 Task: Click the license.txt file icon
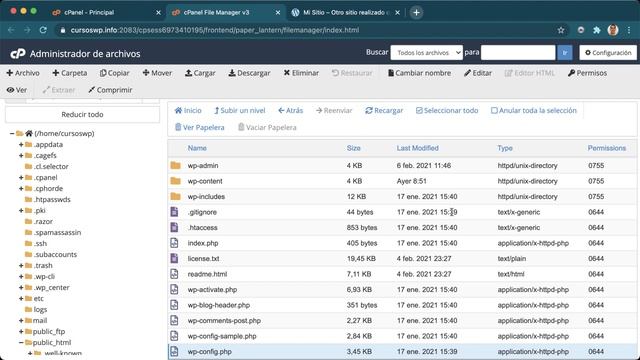click(x=174, y=259)
